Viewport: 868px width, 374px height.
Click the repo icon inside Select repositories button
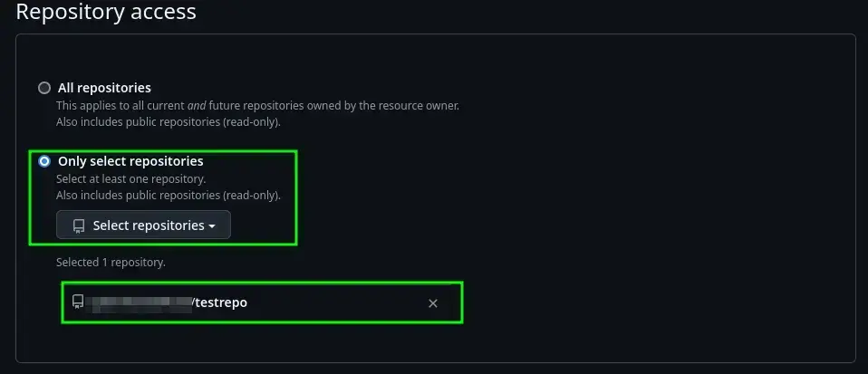click(x=79, y=225)
